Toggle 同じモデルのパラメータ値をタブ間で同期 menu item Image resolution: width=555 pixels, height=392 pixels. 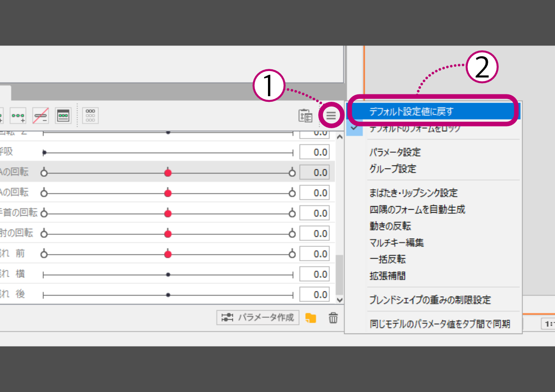click(434, 324)
